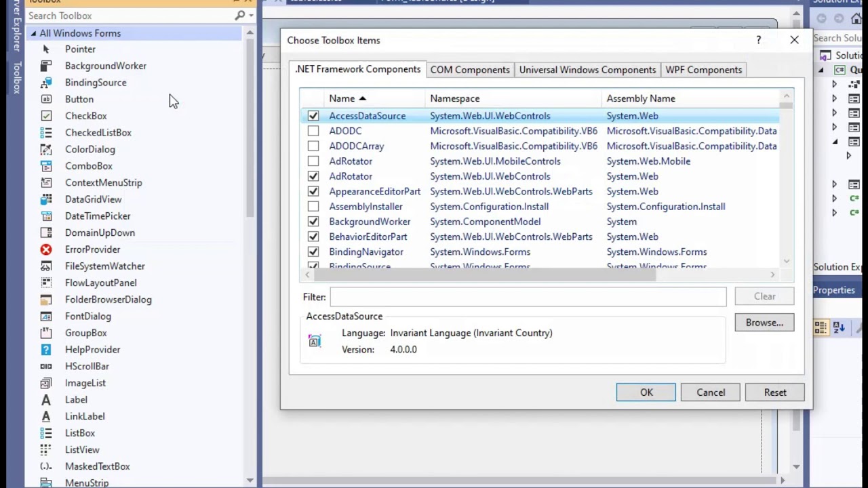
Task: Switch to WPF Components tab
Action: click(x=703, y=70)
